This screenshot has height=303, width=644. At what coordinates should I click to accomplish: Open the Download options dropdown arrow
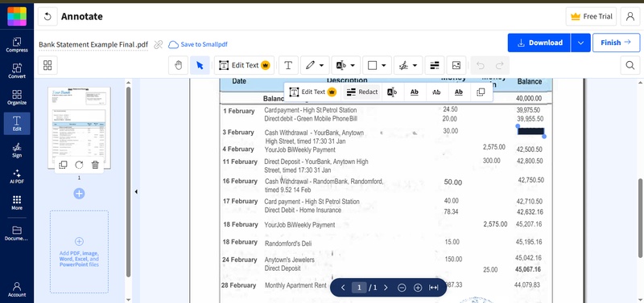click(x=580, y=43)
